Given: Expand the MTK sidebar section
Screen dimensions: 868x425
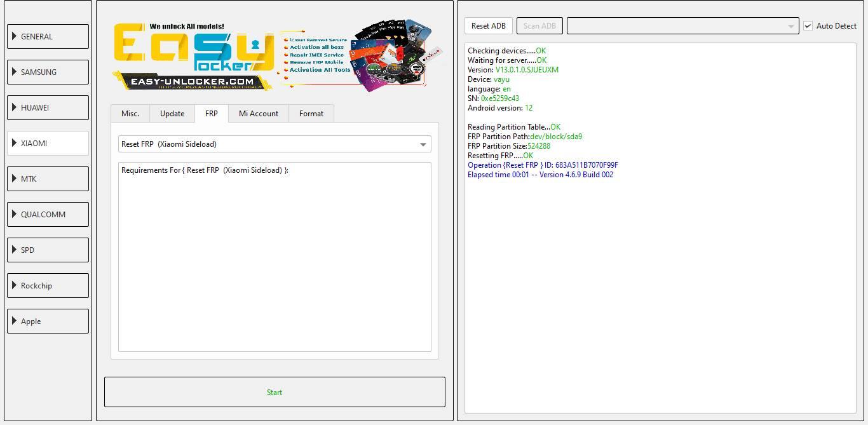Looking at the screenshot, I should [x=48, y=179].
